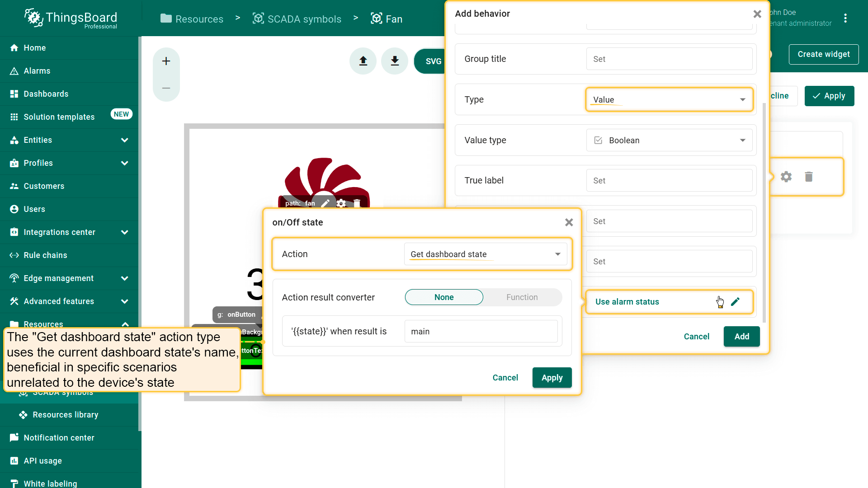Open Value type dropdown showing Boolean
Image resolution: width=868 pixels, height=488 pixels.
click(x=669, y=140)
